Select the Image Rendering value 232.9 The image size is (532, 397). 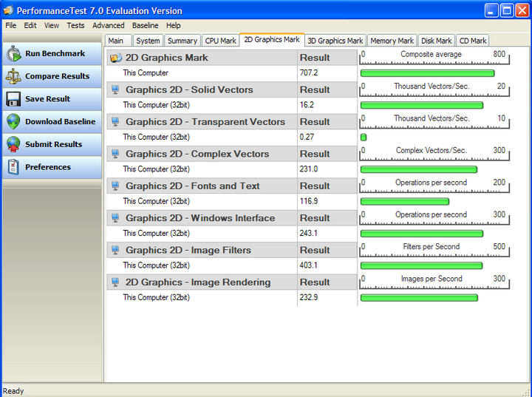pyautogui.click(x=309, y=297)
